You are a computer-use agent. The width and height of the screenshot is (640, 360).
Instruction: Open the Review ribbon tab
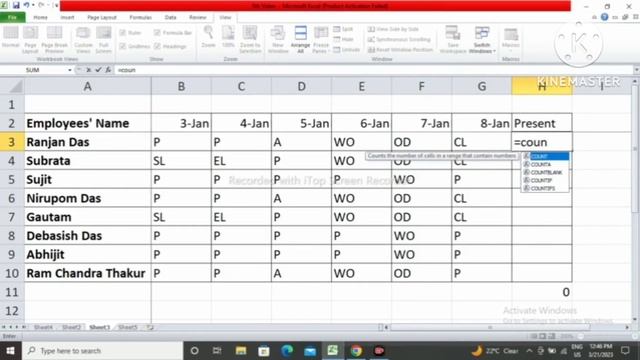[x=198, y=17]
